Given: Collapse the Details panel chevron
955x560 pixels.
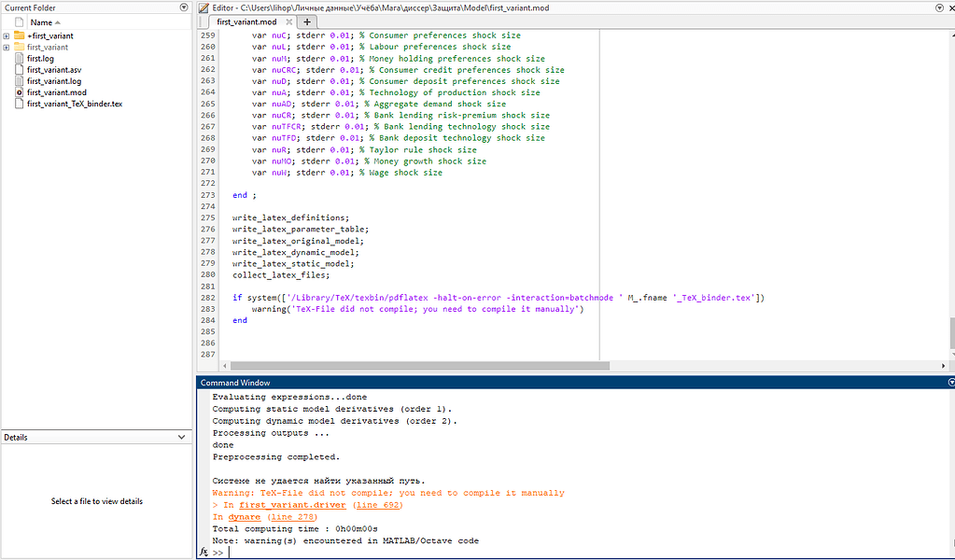Looking at the screenshot, I should (x=183, y=437).
